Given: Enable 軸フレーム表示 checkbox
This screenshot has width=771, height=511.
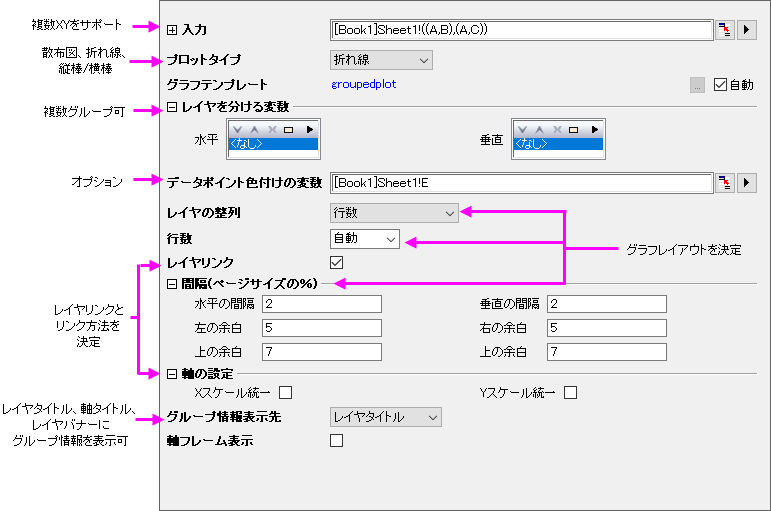Looking at the screenshot, I should tap(337, 441).
